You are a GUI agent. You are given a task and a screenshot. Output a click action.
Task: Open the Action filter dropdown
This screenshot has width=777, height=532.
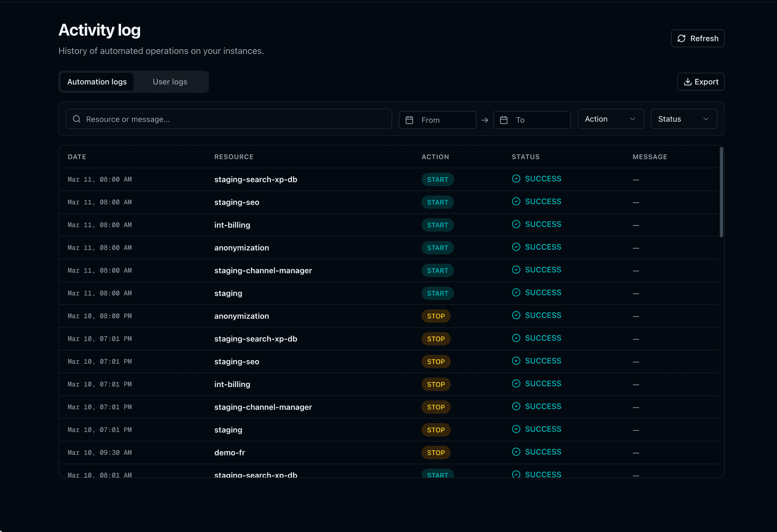(x=610, y=119)
